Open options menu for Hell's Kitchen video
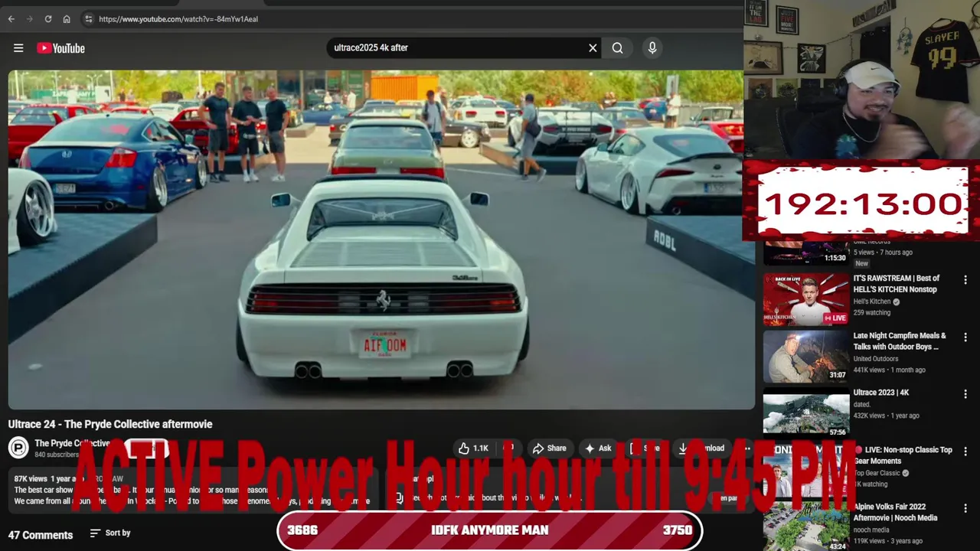This screenshot has width=980, height=551. 965,280
